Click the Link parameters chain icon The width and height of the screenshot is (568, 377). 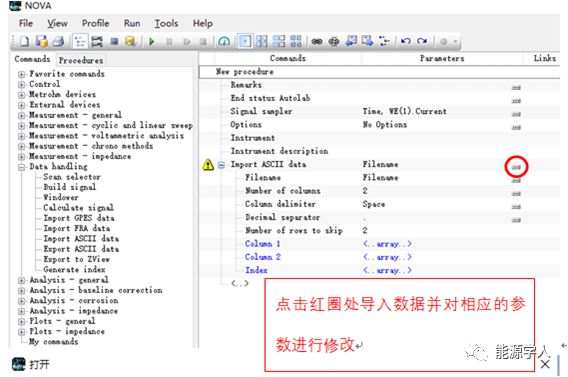click(317, 42)
